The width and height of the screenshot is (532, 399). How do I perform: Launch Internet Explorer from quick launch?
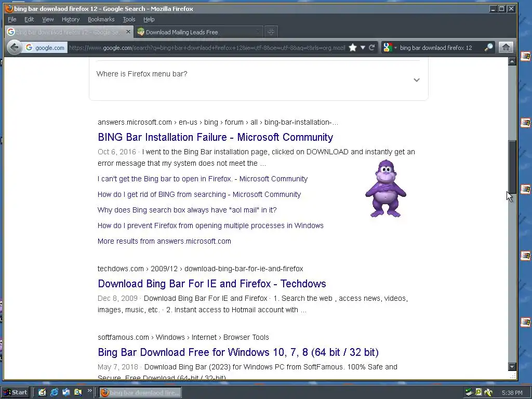click(x=54, y=392)
